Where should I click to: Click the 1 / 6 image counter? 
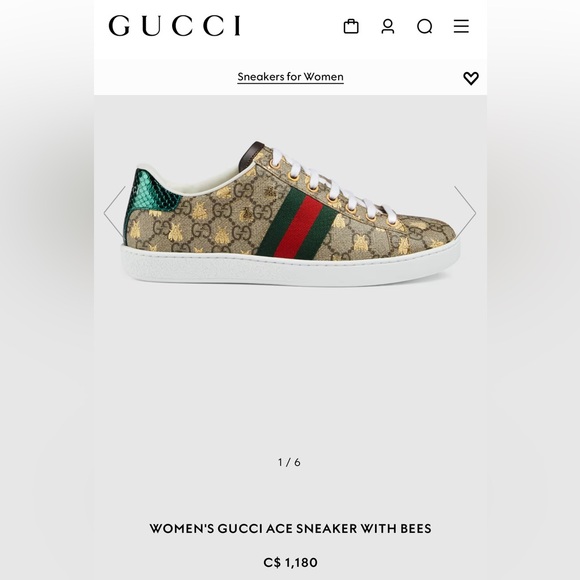[x=289, y=462]
